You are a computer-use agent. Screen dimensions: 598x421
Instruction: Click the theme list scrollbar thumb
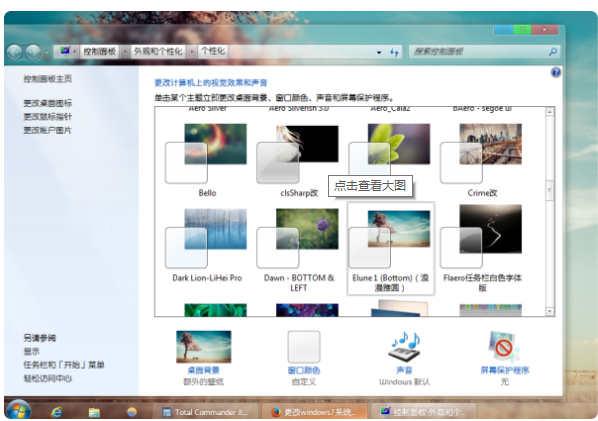click(x=550, y=190)
